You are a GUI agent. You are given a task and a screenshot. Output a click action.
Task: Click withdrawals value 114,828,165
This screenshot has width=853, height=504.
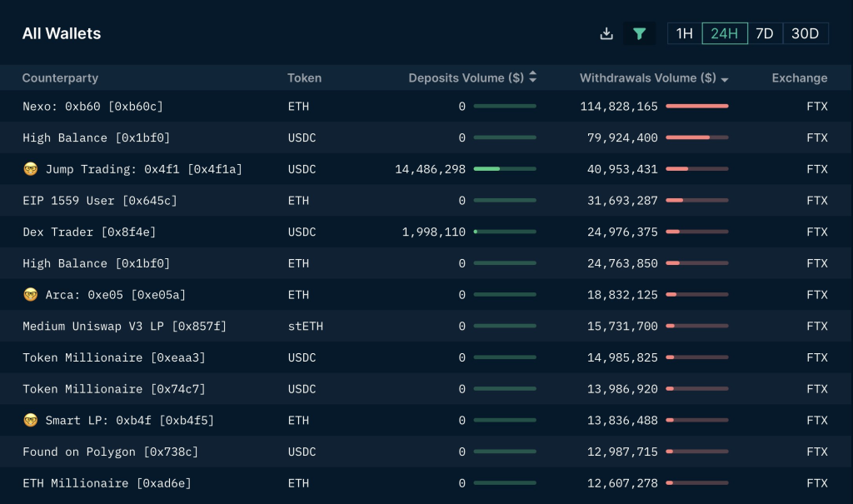click(619, 106)
